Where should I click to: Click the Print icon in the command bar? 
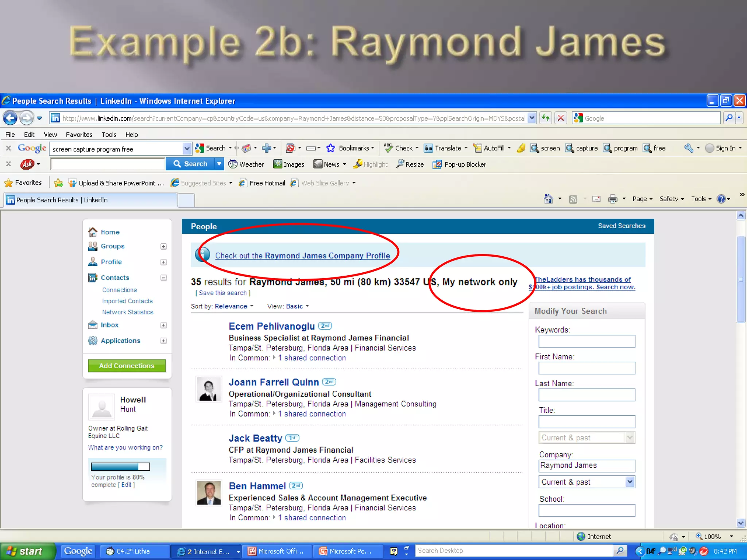pyautogui.click(x=613, y=199)
